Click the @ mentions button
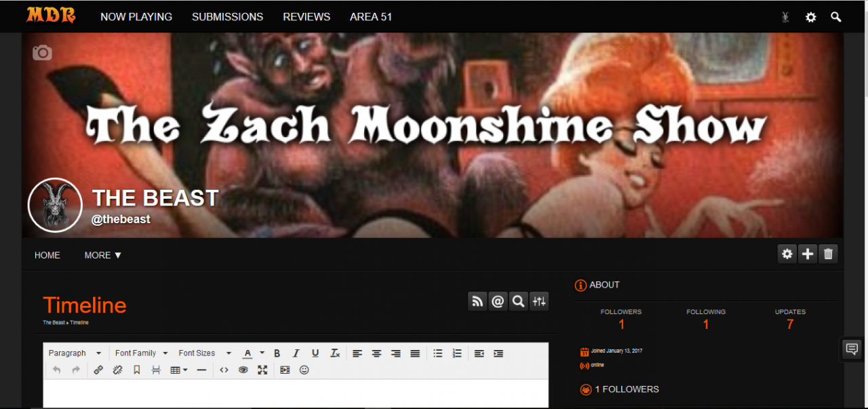The height and width of the screenshot is (409, 868). click(498, 301)
